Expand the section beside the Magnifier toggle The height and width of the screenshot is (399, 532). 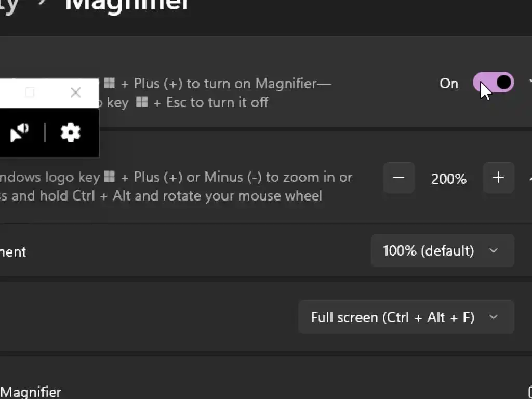(x=529, y=83)
